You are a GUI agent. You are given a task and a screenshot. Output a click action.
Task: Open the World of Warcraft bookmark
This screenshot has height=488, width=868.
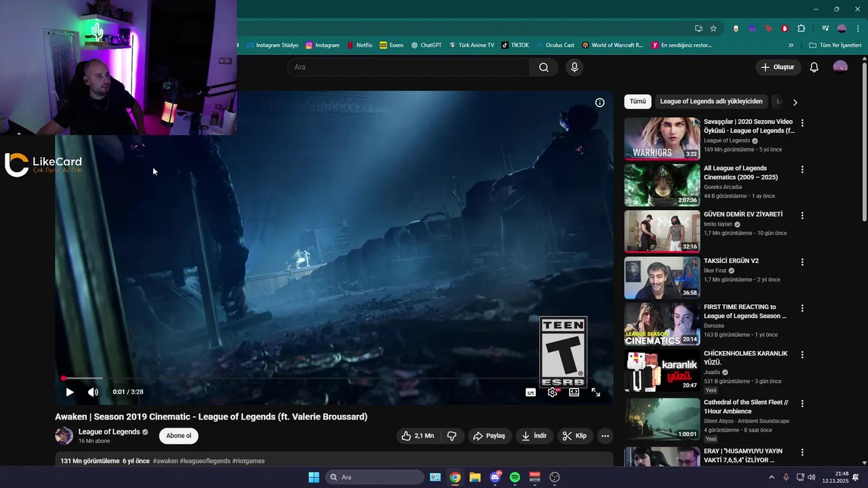click(612, 45)
